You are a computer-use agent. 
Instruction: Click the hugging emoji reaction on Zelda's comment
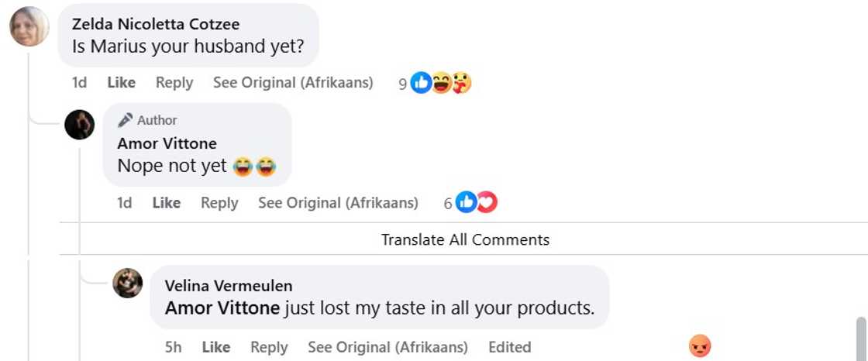click(x=462, y=83)
